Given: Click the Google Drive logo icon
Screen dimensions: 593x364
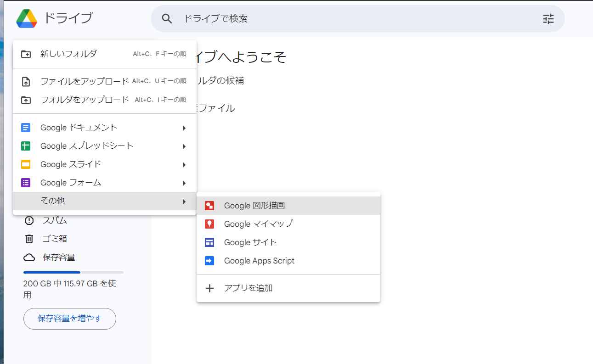Looking at the screenshot, I should [x=27, y=18].
